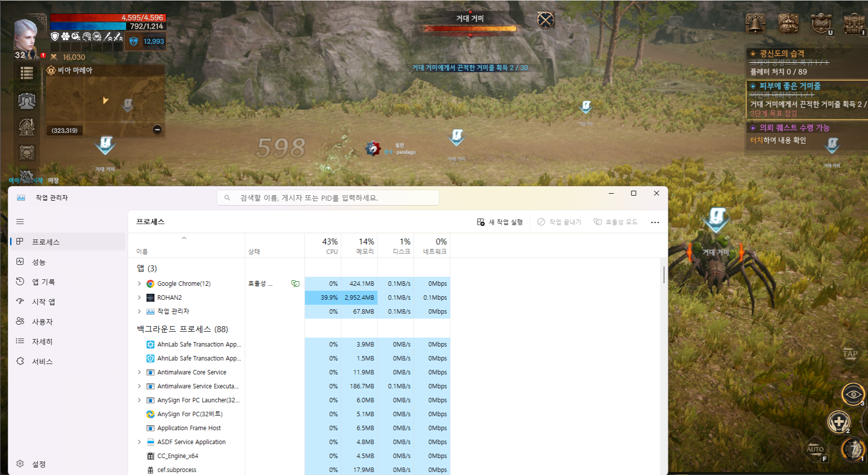Use the plus potion skill button

(839, 422)
